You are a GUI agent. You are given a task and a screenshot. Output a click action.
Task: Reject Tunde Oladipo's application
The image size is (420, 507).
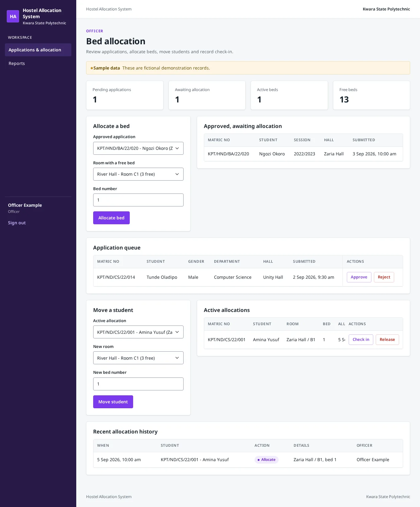click(384, 277)
